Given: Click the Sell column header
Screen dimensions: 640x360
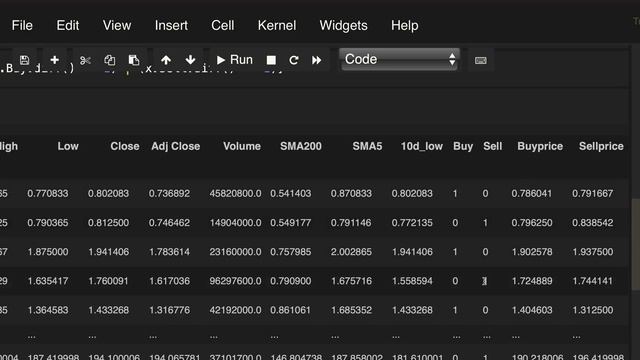Looking at the screenshot, I should point(493,146).
